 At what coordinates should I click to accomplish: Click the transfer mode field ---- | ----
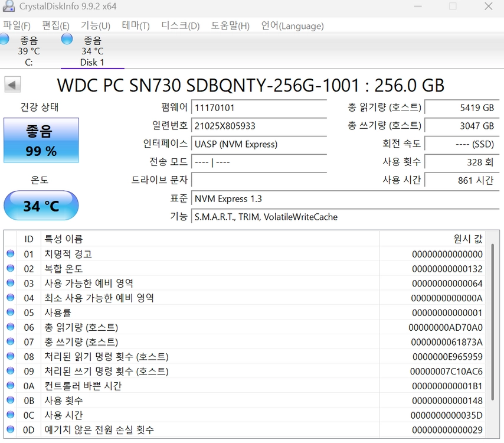coord(259,162)
